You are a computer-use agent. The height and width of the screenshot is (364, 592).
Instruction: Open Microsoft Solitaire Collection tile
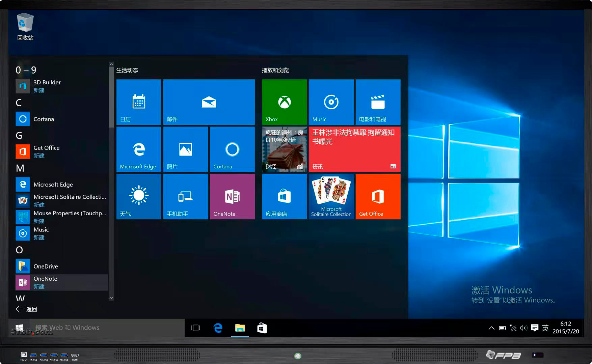pyautogui.click(x=331, y=196)
